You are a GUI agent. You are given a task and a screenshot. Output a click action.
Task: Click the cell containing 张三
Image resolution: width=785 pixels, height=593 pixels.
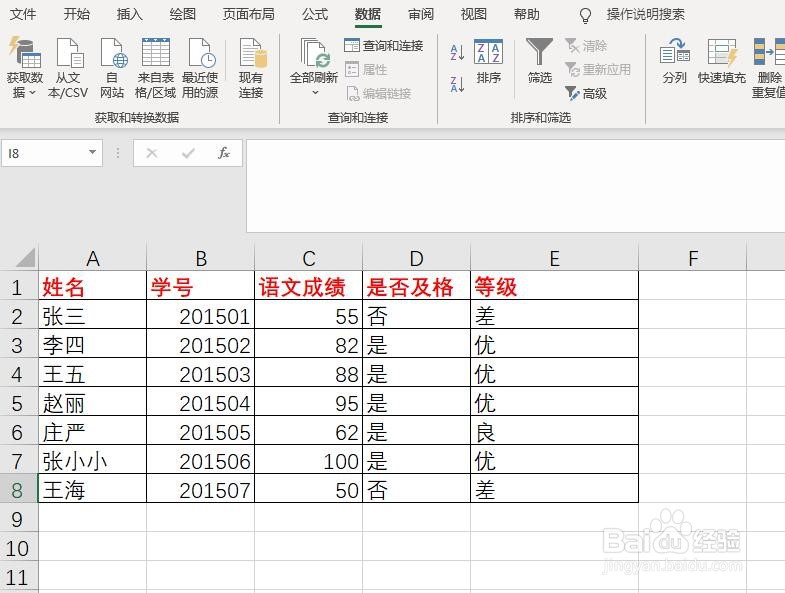pyautogui.click(x=93, y=316)
